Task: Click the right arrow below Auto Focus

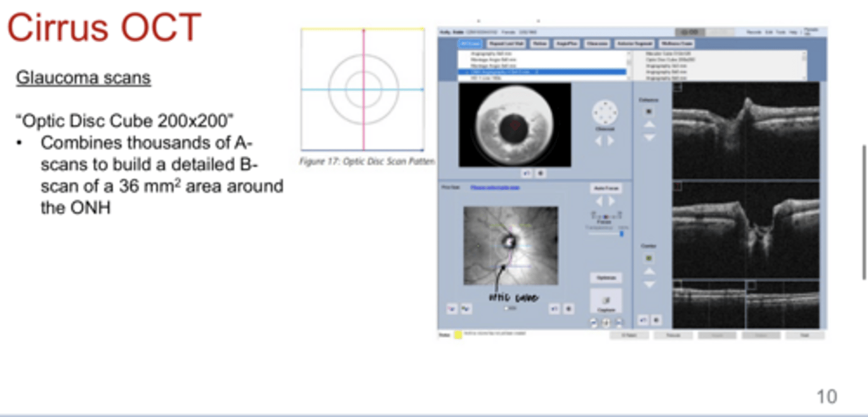Action: tap(612, 202)
